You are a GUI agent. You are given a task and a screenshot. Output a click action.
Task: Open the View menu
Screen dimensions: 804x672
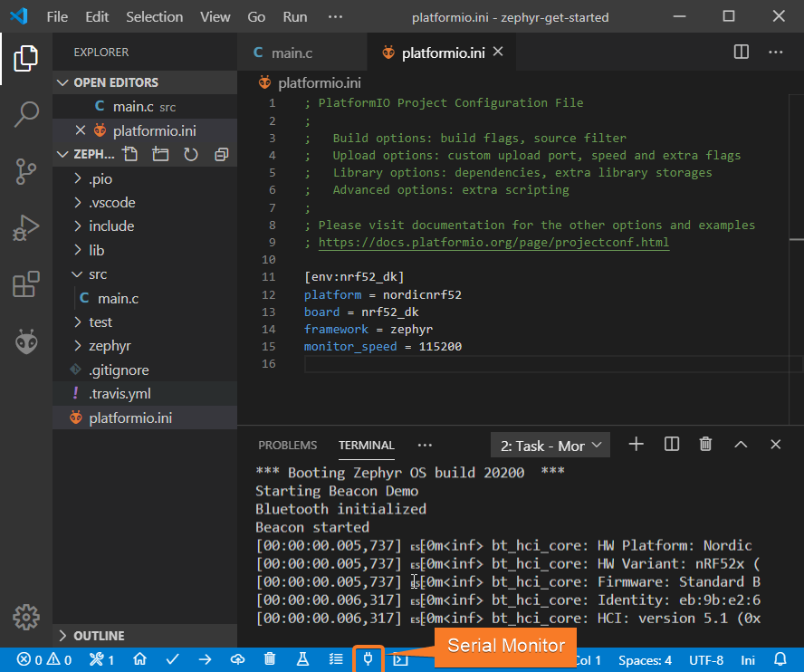pyautogui.click(x=215, y=17)
